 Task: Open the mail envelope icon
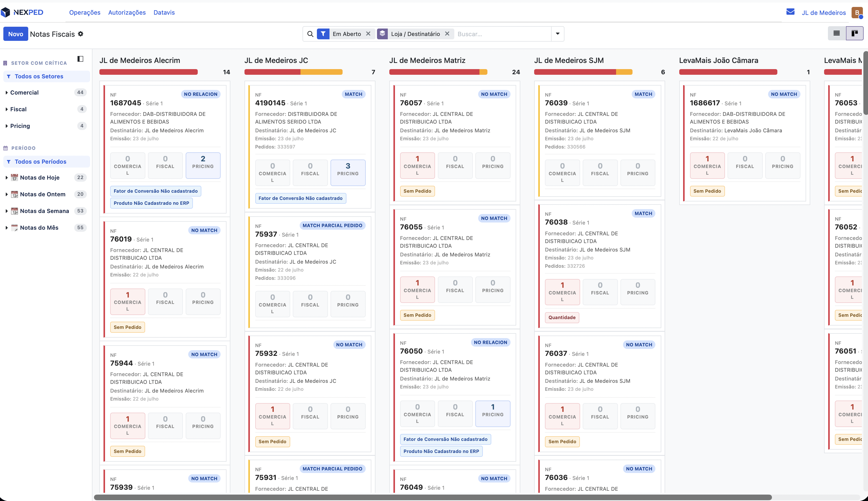[x=790, y=12]
